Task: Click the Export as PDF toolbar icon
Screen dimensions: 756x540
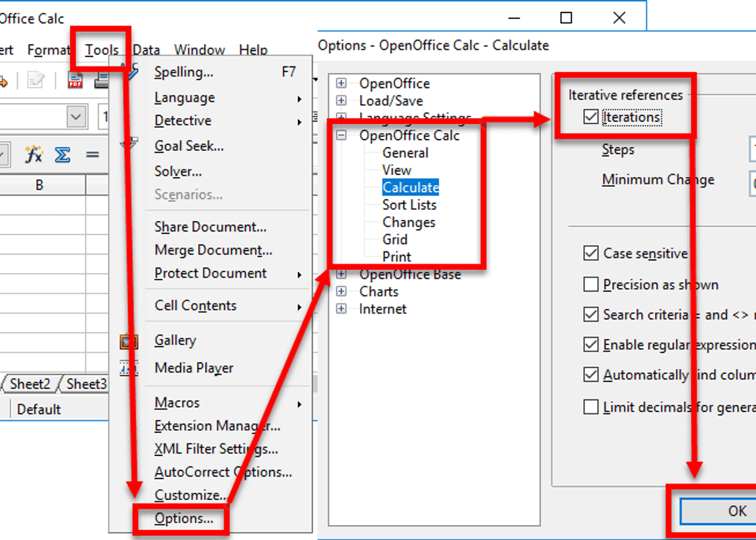Action: [x=75, y=80]
